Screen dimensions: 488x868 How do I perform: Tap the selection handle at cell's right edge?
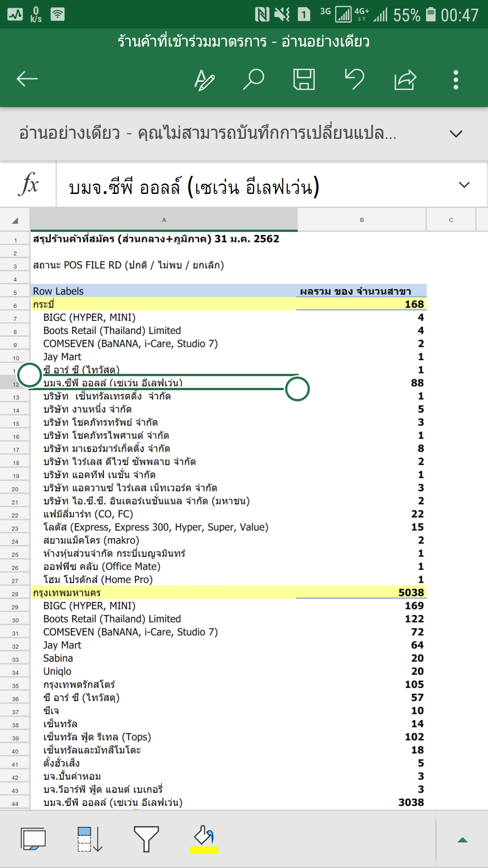point(297,389)
